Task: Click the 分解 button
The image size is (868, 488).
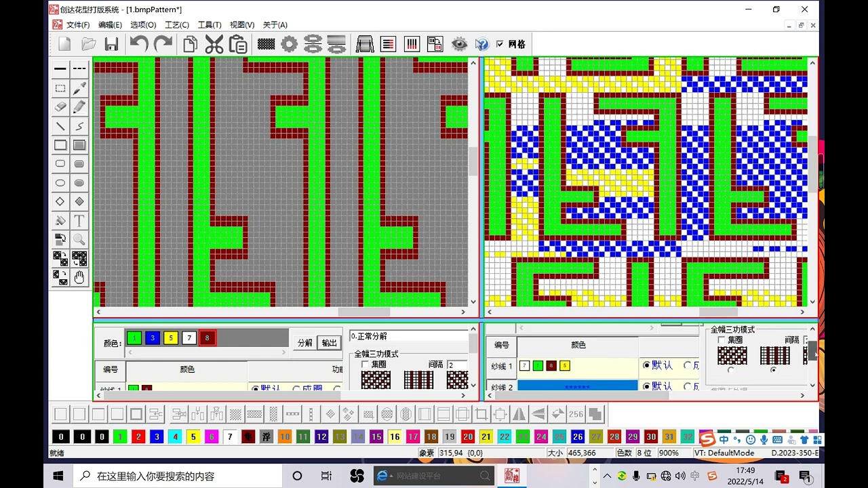Action: [305, 343]
